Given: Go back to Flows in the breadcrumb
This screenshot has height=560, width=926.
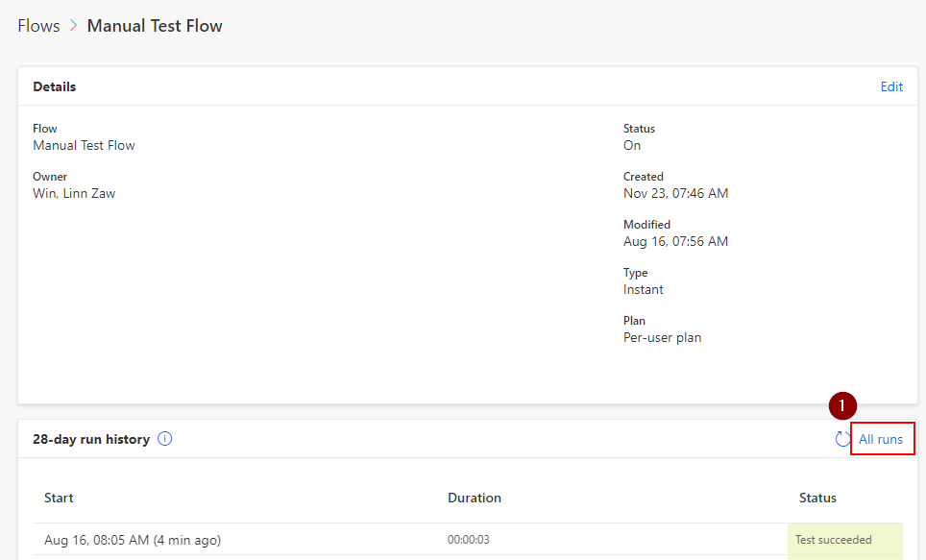Looking at the screenshot, I should click(38, 26).
